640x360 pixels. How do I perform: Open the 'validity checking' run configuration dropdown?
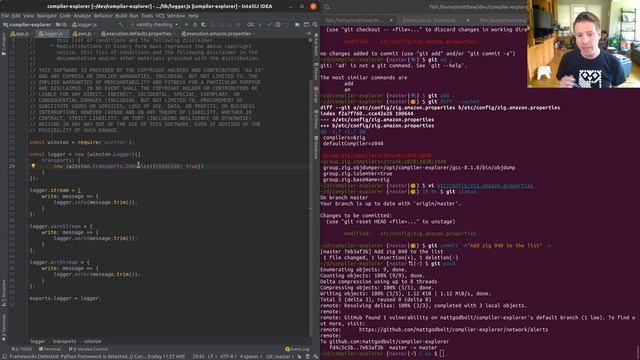154,24
